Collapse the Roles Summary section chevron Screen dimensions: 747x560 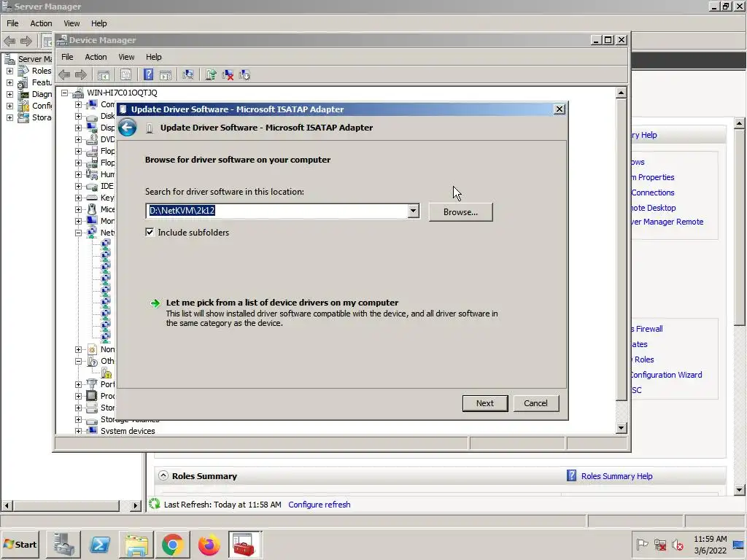click(x=163, y=475)
